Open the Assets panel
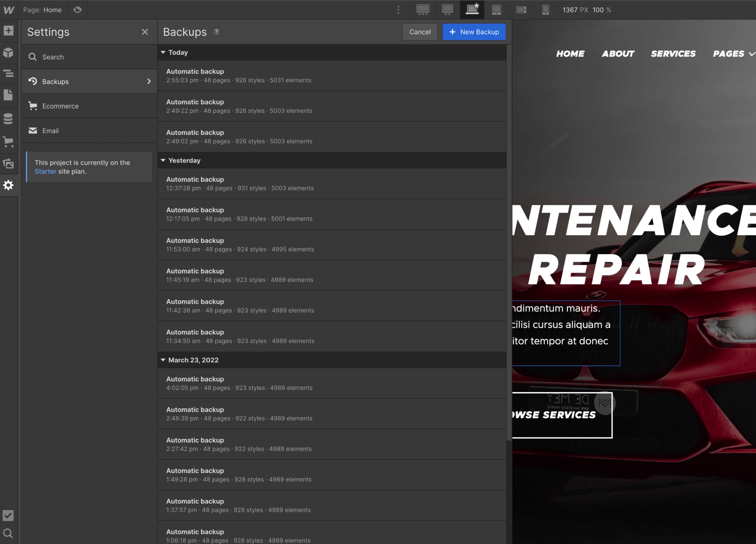756x544 pixels. point(8,164)
